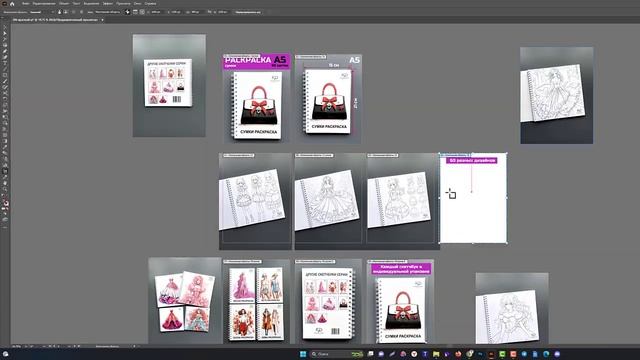Select the four notebook covers artboard

[x=256, y=301]
